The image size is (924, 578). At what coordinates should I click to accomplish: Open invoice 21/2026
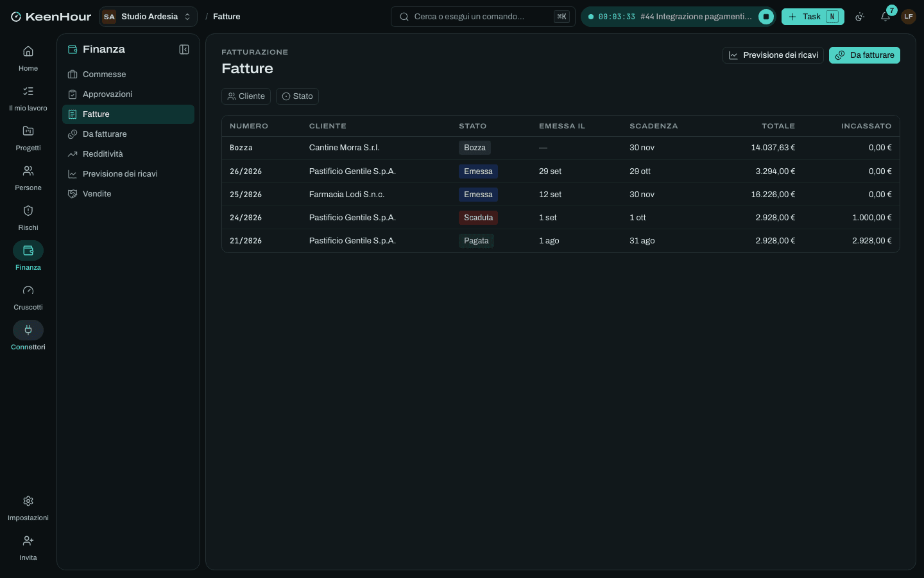tap(560, 241)
